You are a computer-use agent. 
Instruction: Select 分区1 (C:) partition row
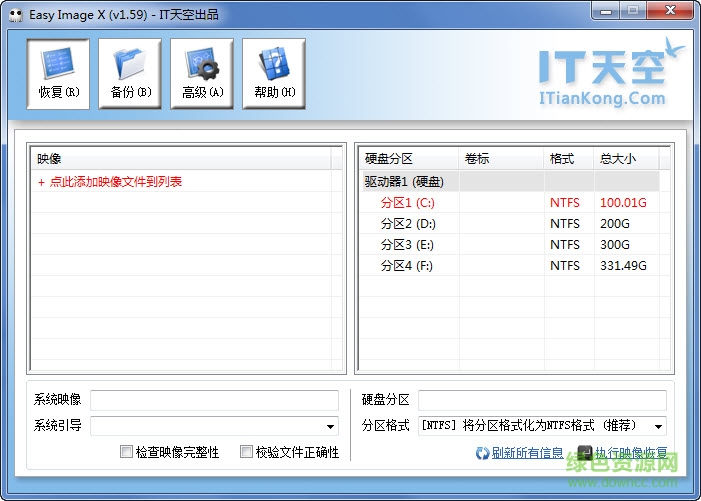pos(407,203)
